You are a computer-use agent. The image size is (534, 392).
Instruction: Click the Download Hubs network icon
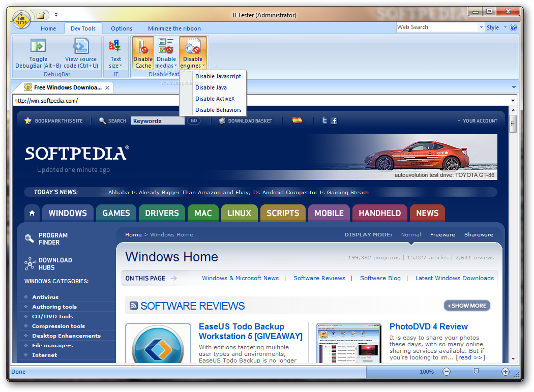click(30, 263)
